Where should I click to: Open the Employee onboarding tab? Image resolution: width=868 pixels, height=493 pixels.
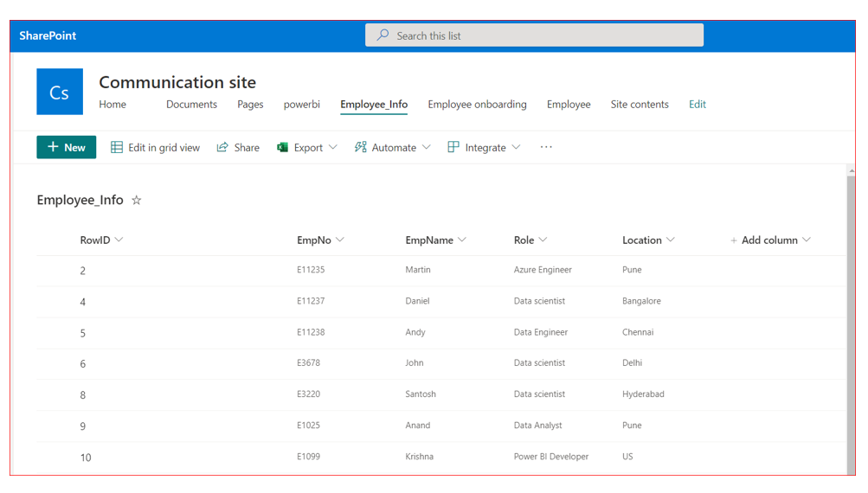pyautogui.click(x=477, y=104)
